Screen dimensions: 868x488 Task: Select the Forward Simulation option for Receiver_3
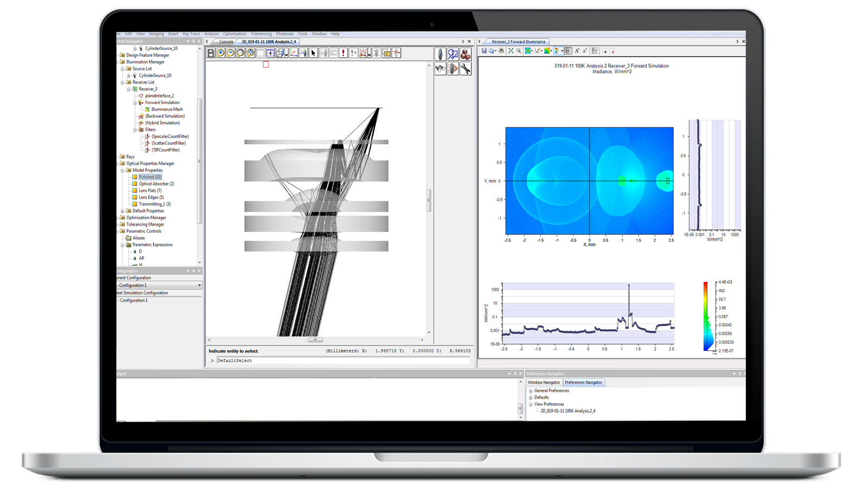(162, 102)
